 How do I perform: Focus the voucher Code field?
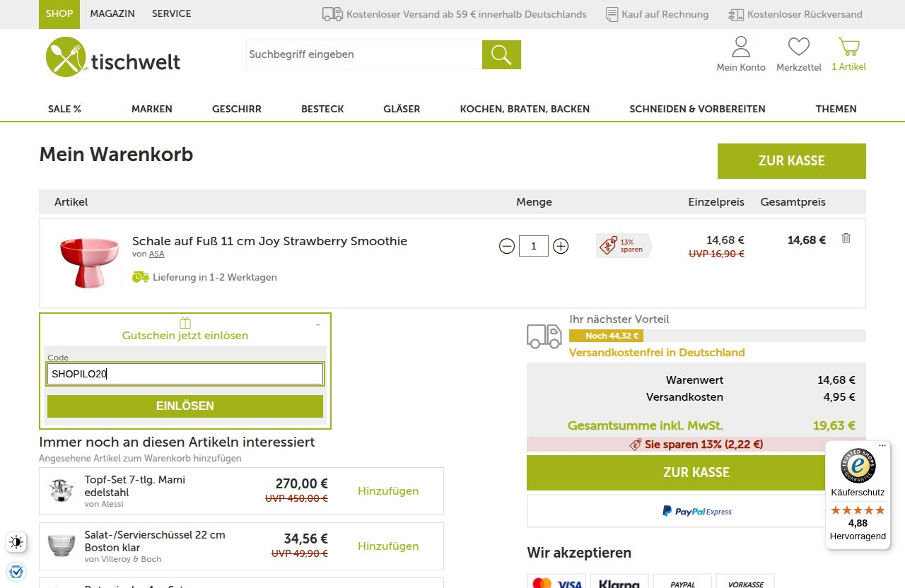tap(185, 374)
